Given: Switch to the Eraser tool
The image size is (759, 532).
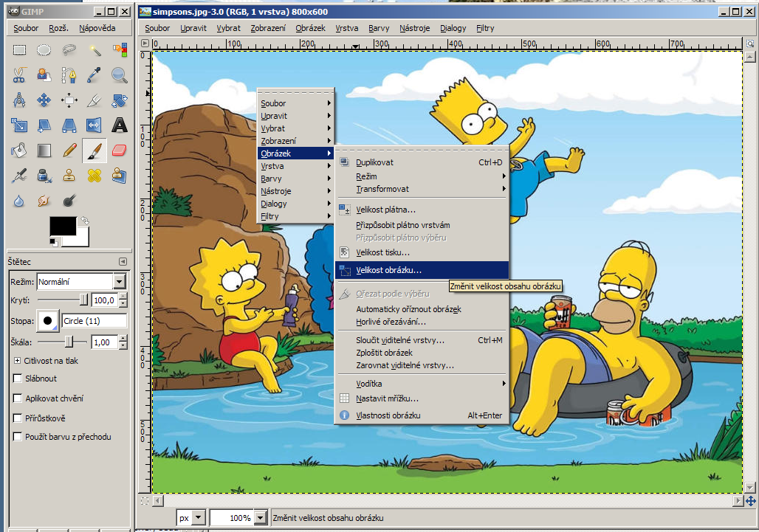Looking at the screenshot, I should point(119,151).
